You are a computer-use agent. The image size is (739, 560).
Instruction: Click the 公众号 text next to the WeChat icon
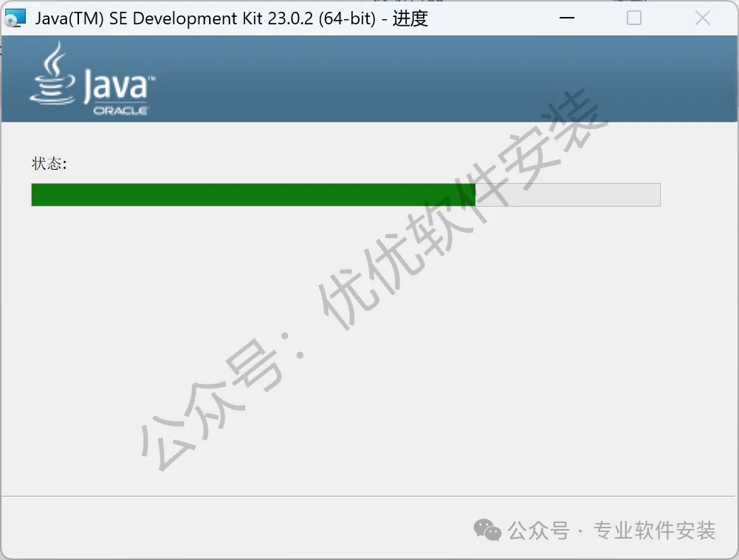point(539,530)
